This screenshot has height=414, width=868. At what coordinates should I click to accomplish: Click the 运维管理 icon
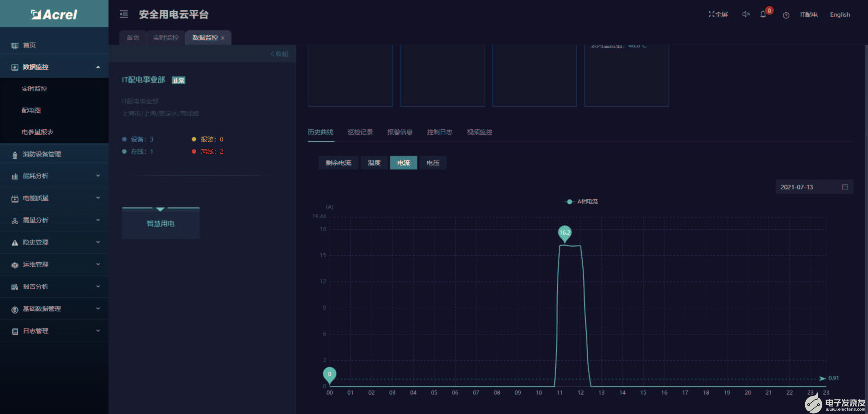[15, 265]
